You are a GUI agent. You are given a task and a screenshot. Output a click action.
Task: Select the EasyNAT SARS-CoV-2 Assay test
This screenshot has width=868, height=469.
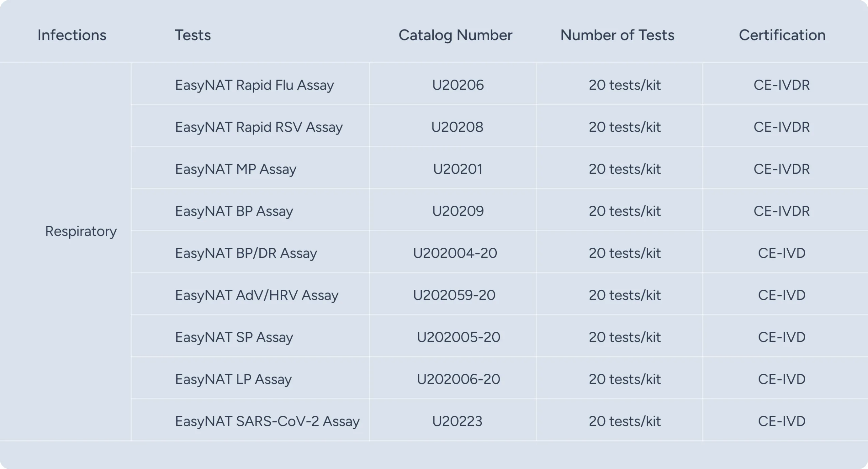point(267,421)
